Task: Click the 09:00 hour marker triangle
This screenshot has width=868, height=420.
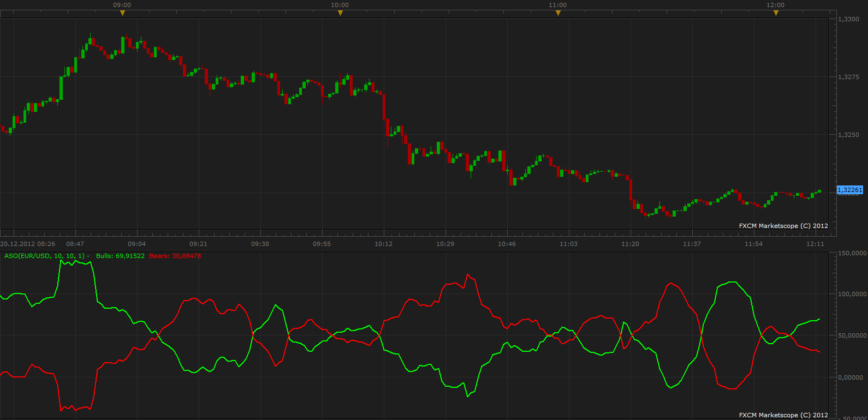Action: point(122,13)
